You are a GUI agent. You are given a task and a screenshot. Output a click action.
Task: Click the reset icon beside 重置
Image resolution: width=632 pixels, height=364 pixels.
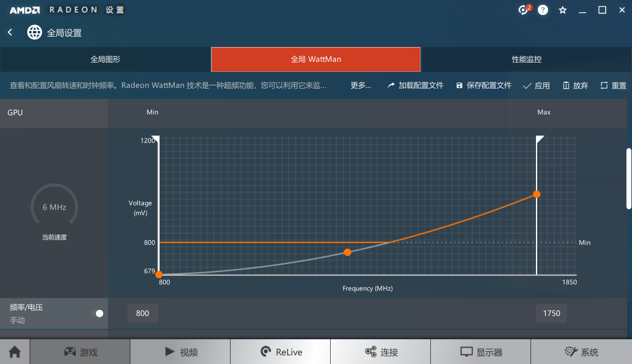[604, 85]
